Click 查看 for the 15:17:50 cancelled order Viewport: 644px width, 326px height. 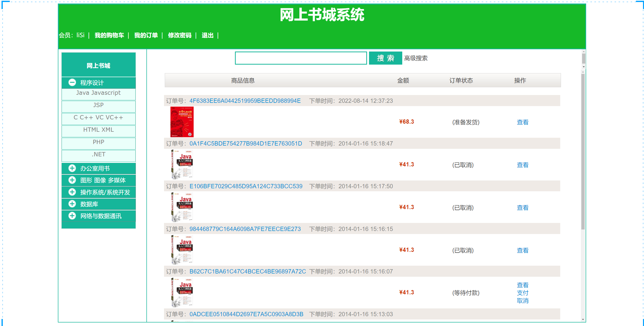point(522,208)
